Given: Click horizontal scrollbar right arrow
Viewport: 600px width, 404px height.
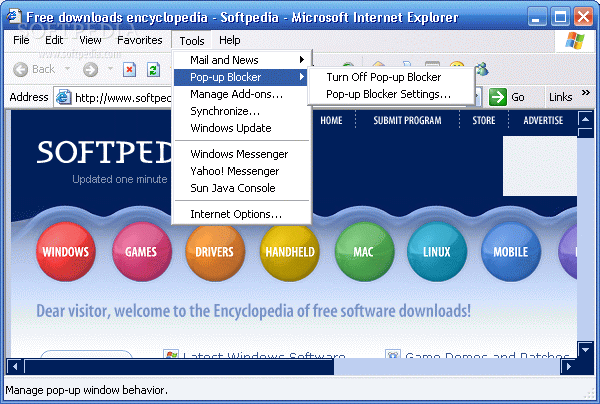Looking at the screenshot, I should (x=569, y=367).
